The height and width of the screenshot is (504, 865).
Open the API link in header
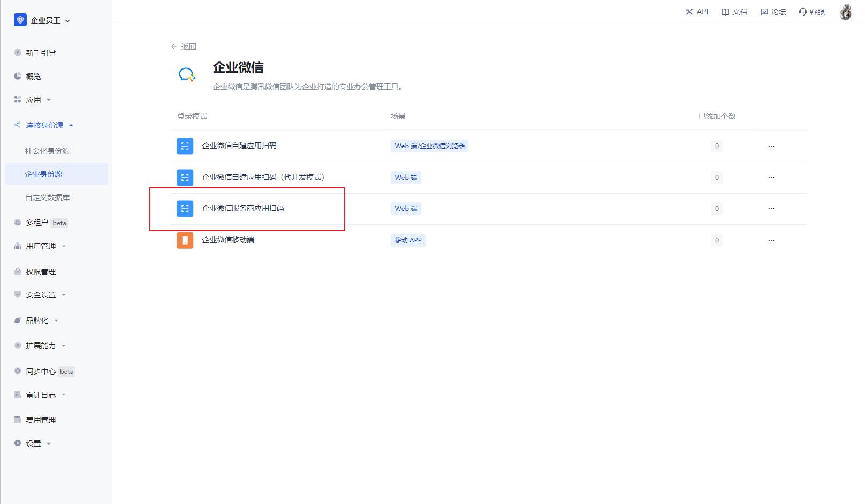tap(697, 12)
